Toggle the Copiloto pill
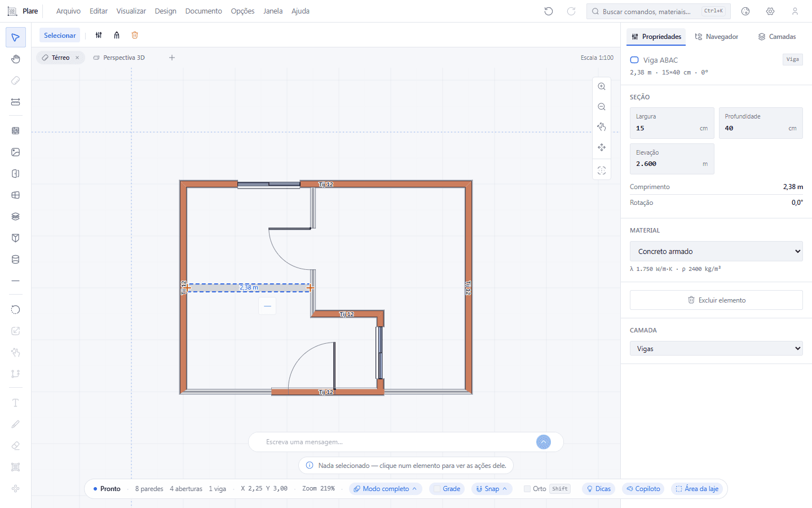The image size is (812, 508). click(x=643, y=489)
